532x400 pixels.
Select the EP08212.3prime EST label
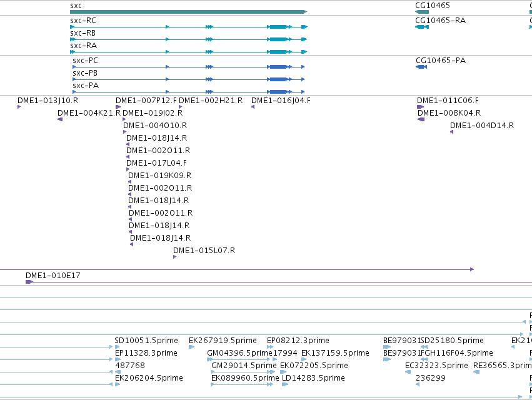point(298,341)
